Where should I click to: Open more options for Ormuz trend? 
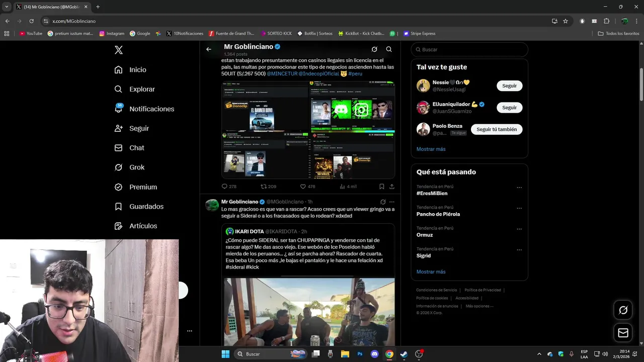(x=519, y=229)
